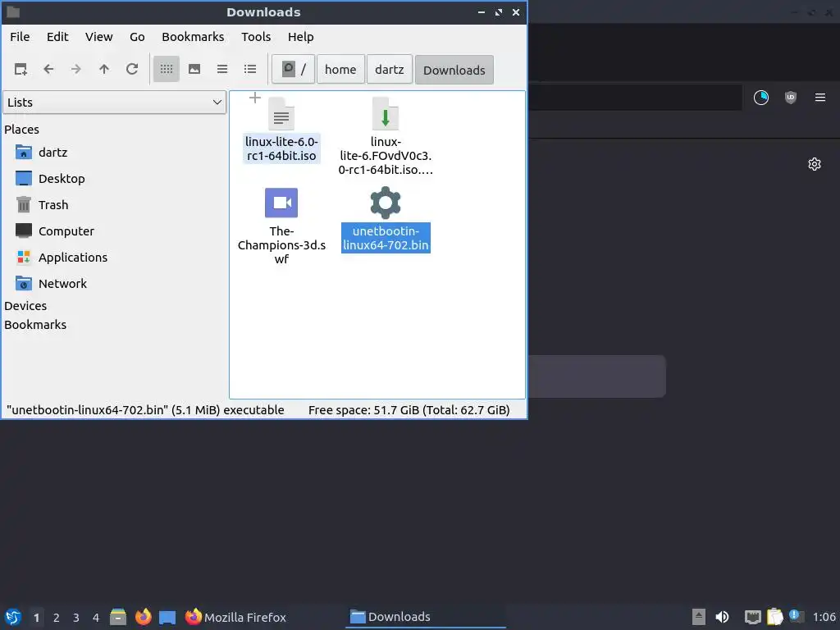Open the settings gear in Firefox page
Viewport: 840px width, 630px height.
pyautogui.click(x=815, y=164)
